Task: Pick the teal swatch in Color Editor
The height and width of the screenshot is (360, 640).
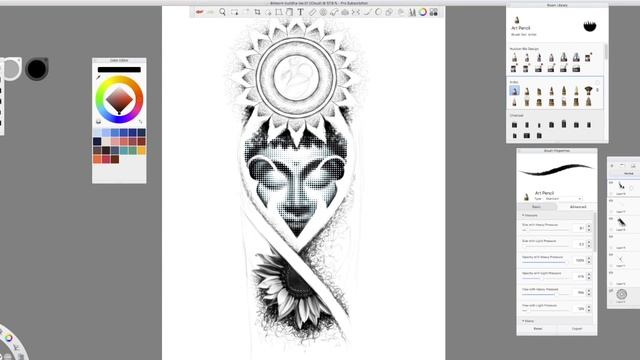Action: [124, 150]
